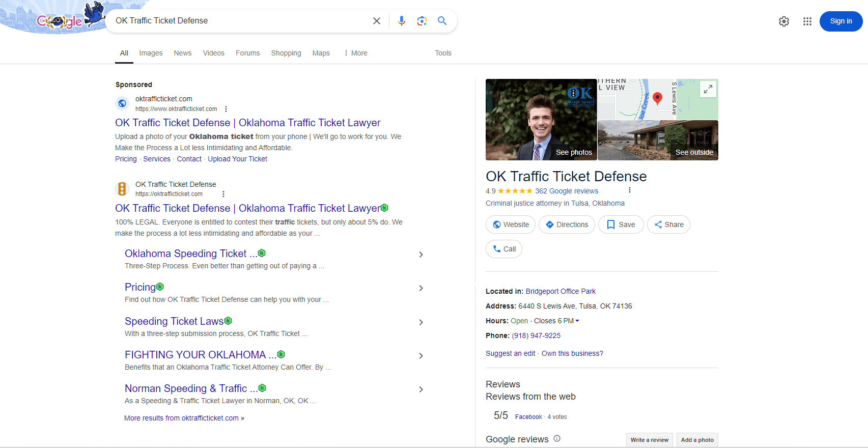Open See photos thumbnail of attorney
Image resolution: width=868 pixels, height=448 pixels.
click(541, 120)
